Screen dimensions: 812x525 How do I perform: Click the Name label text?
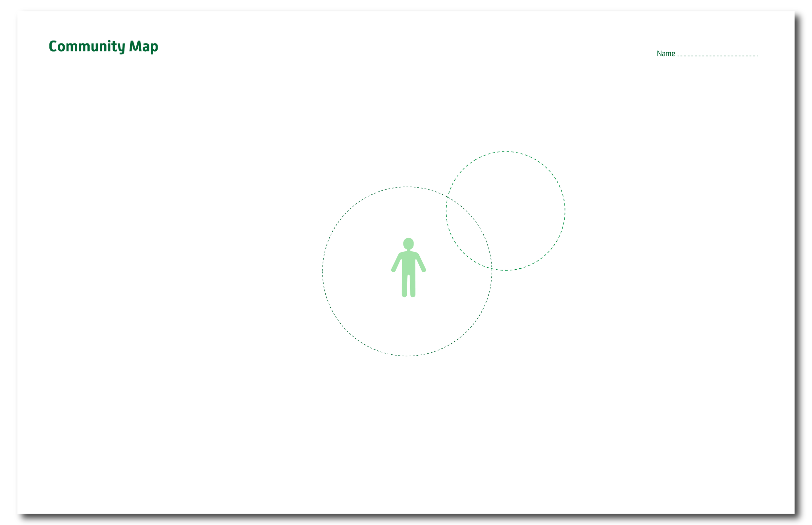click(666, 54)
